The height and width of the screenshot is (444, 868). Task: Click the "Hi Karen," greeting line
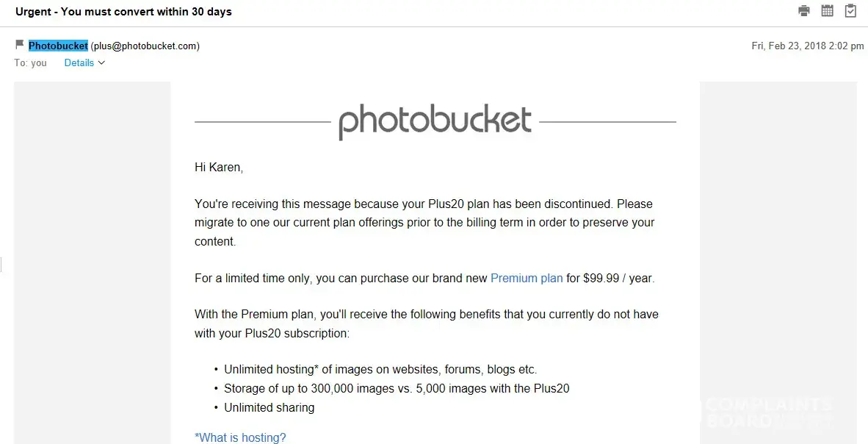[x=219, y=168]
